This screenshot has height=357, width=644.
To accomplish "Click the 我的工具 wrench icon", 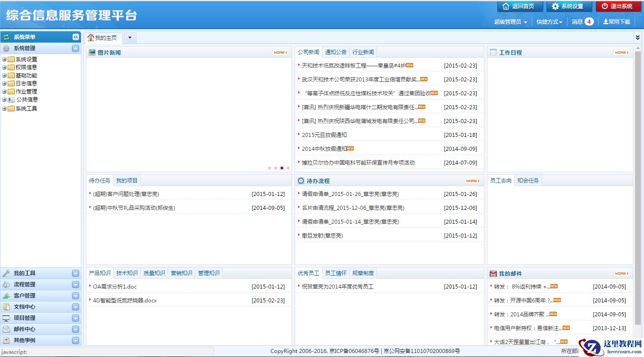I will [6, 273].
